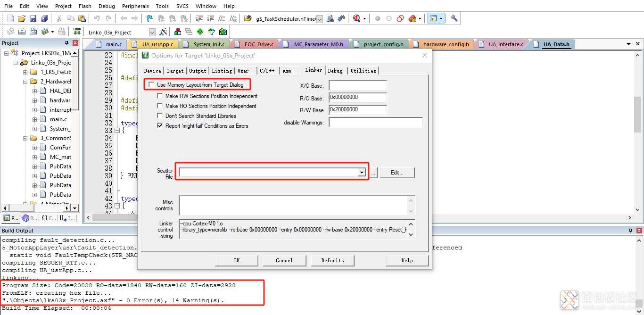Open a file with the folder icon
The width and height of the screenshot is (644, 315).
tap(22, 18)
